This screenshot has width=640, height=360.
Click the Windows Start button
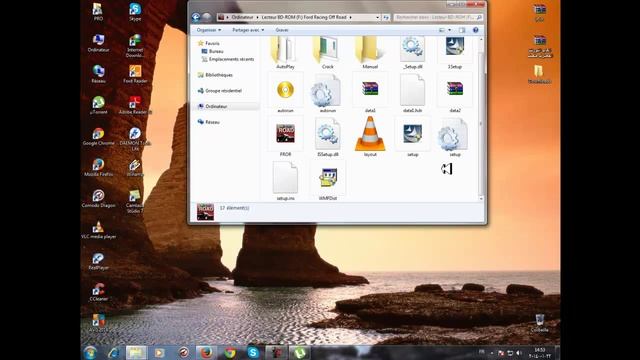(90, 352)
